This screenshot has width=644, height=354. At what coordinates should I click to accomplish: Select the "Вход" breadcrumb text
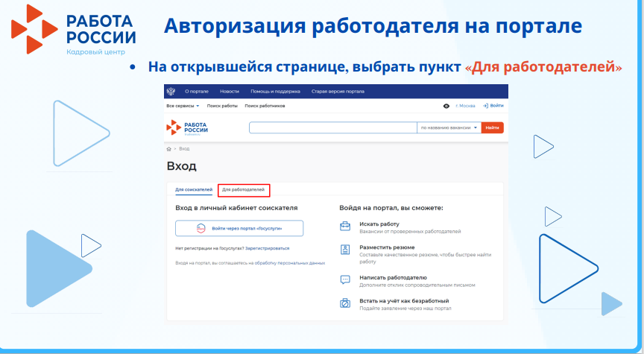point(184,149)
